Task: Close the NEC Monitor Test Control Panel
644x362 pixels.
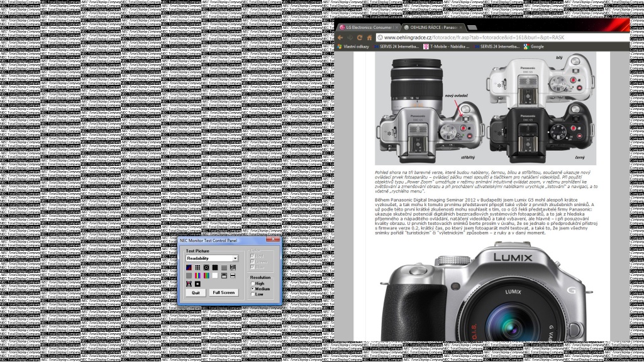Action: coord(273,239)
